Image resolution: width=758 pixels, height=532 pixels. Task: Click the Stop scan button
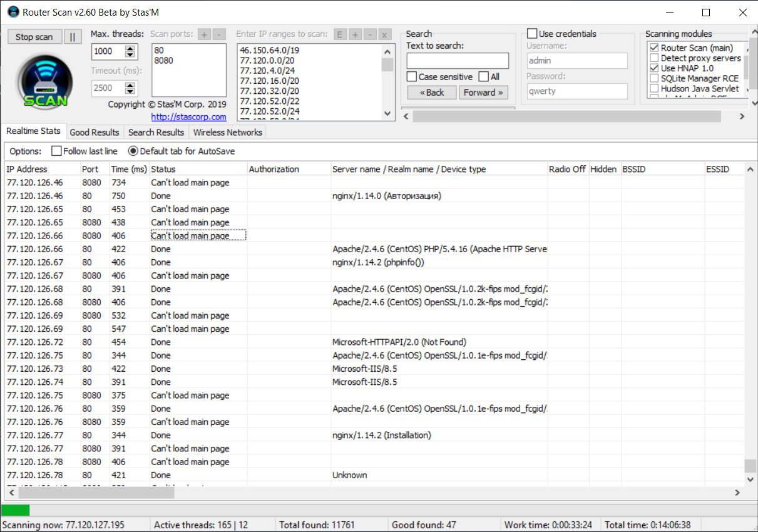34,37
